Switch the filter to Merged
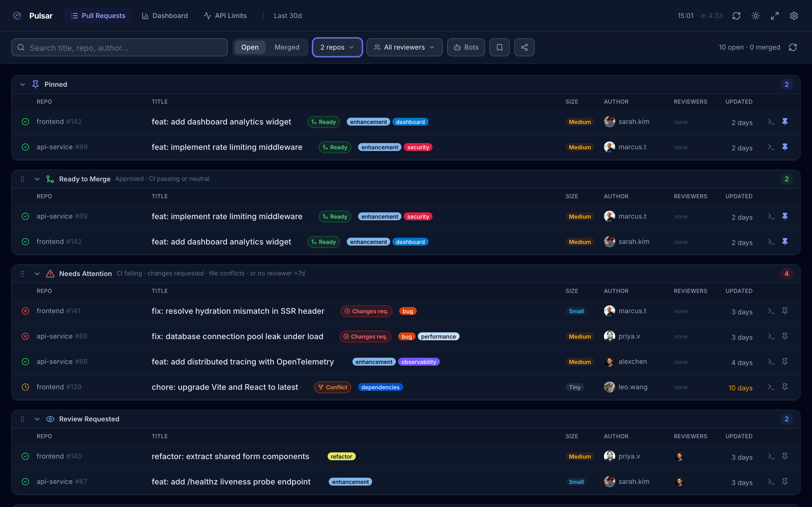Viewport: 812px width, 507px height. tap(287, 47)
